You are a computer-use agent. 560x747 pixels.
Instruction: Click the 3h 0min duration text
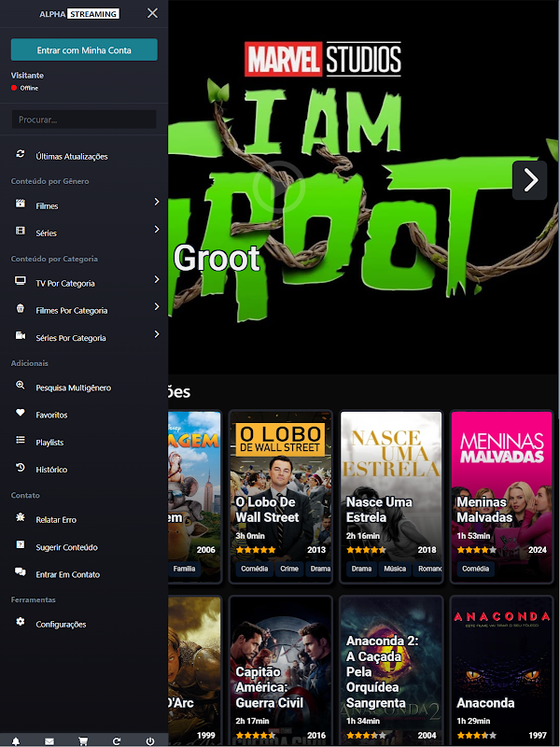point(250,536)
